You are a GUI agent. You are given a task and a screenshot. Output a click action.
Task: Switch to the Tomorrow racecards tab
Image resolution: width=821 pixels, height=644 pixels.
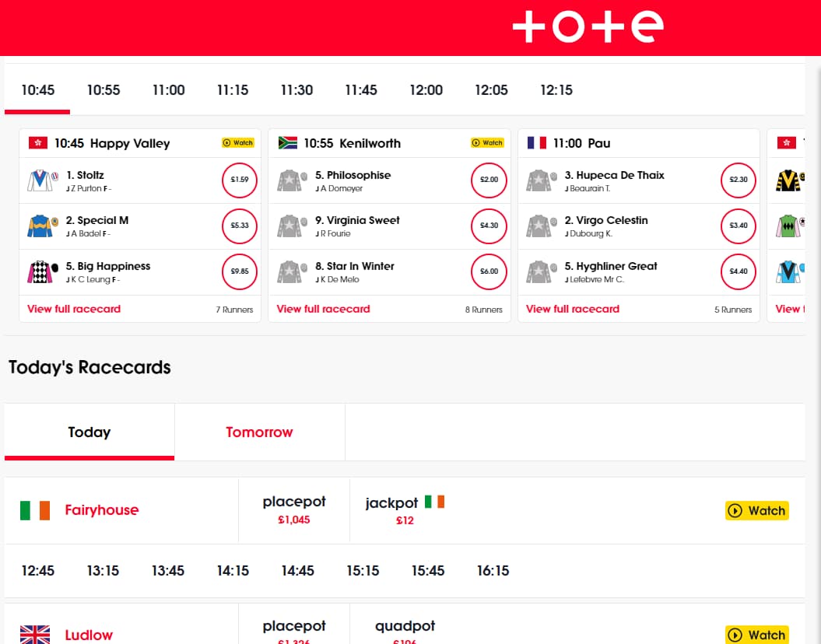(x=259, y=432)
